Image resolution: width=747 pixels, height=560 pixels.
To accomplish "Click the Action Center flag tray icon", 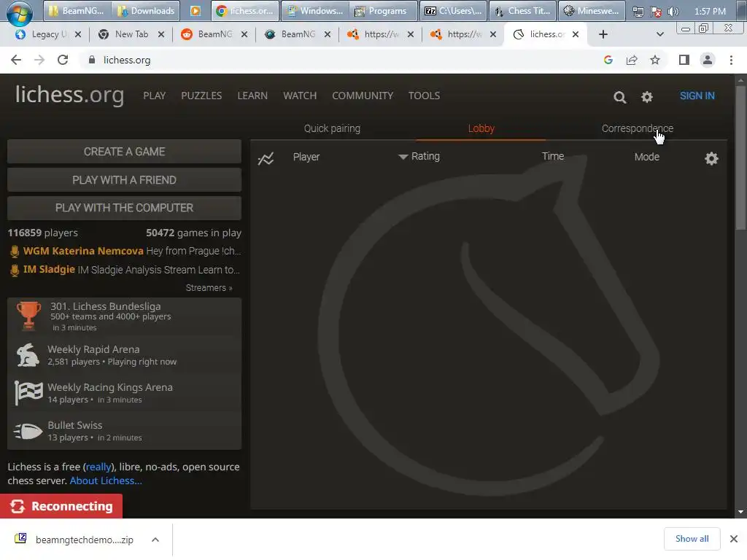I will [x=656, y=12].
